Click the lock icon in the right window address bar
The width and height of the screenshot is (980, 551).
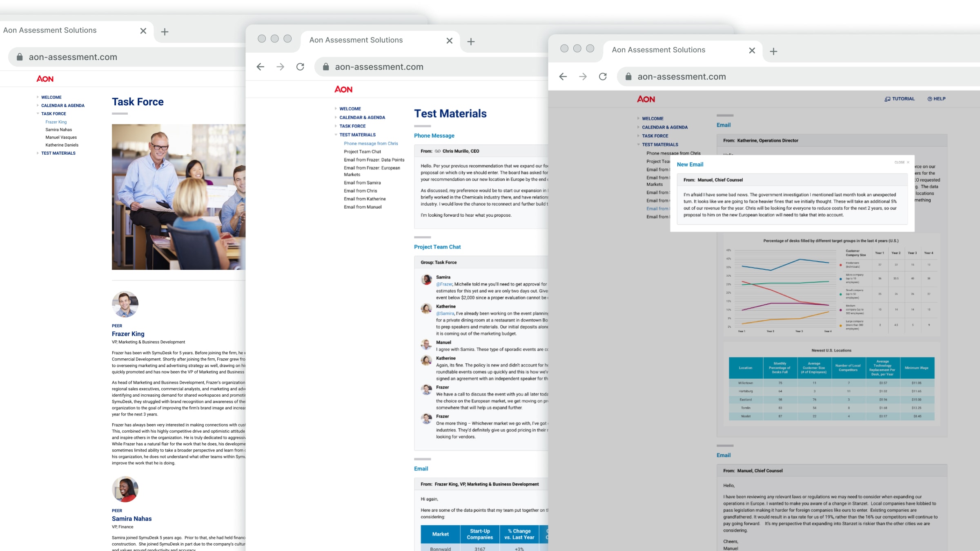628,76
